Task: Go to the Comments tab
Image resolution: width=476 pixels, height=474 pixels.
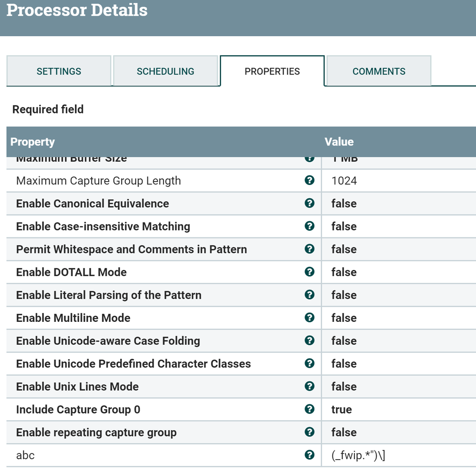Action: coord(379,72)
